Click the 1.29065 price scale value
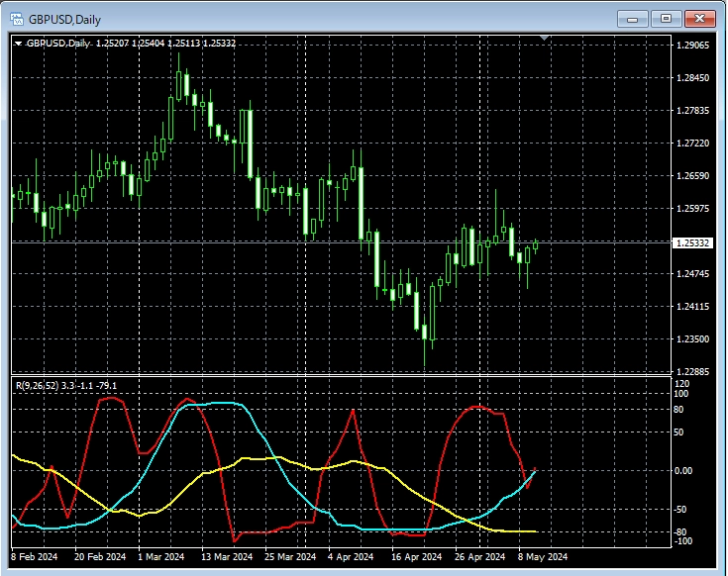Image resolution: width=728 pixels, height=576 pixels. click(692, 46)
